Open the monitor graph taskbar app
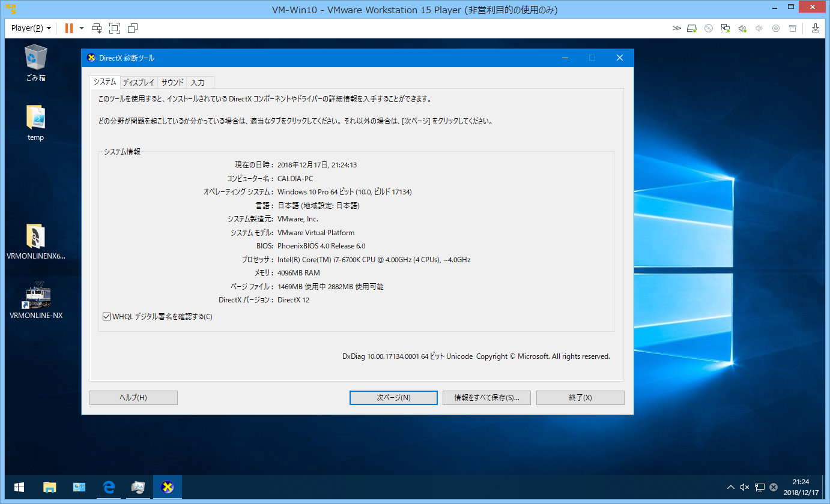The image size is (830, 504). coord(138,487)
